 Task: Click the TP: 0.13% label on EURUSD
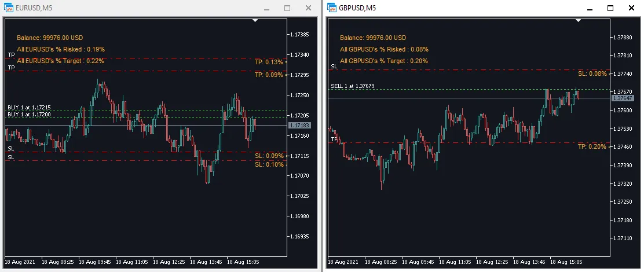[x=269, y=62]
